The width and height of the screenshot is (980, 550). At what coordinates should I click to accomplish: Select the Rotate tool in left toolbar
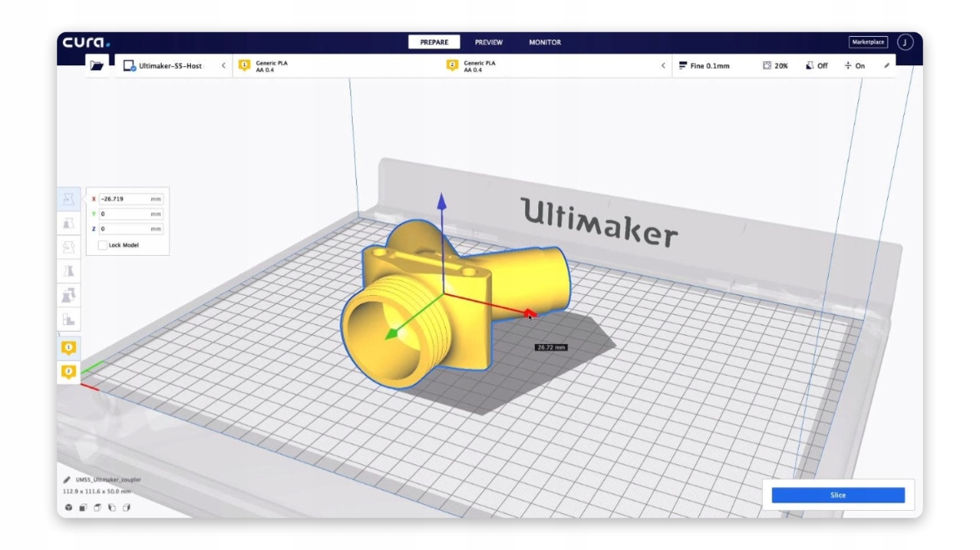pyautogui.click(x=69, y=247)
